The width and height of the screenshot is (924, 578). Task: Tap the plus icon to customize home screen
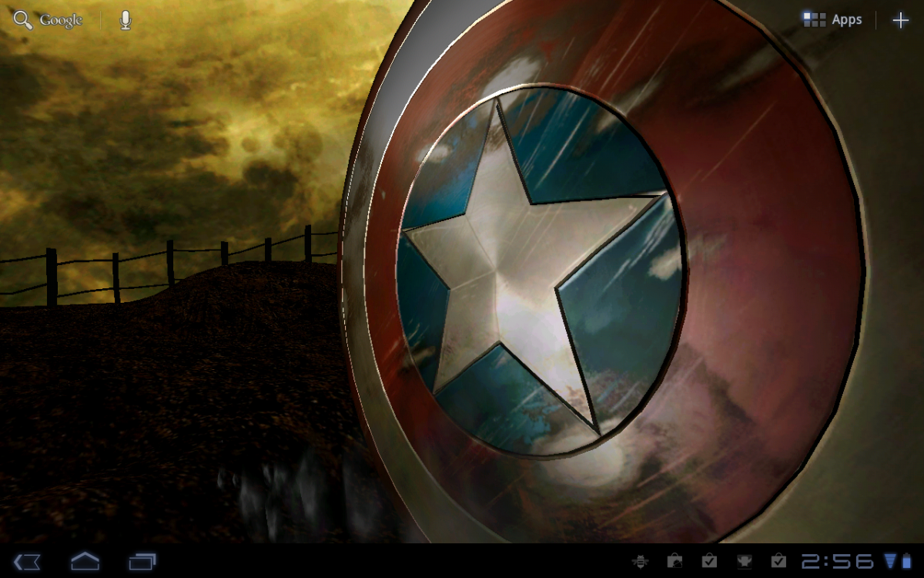900,21
